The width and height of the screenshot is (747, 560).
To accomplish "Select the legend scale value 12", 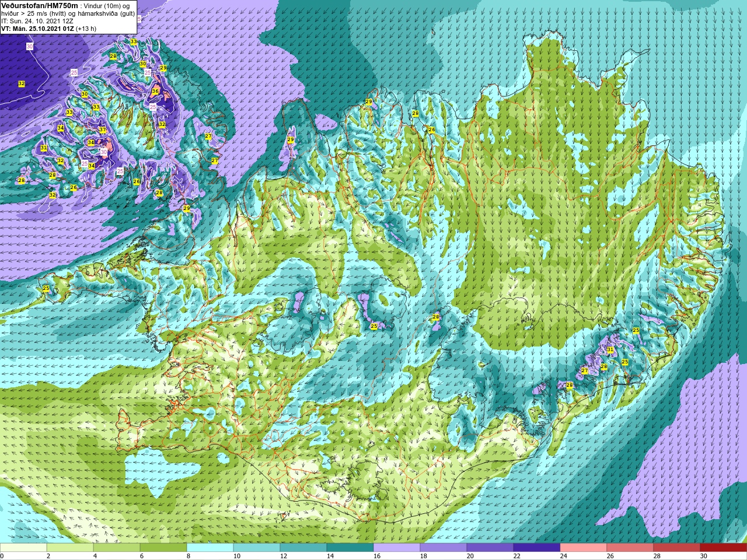I will [284, 556].
